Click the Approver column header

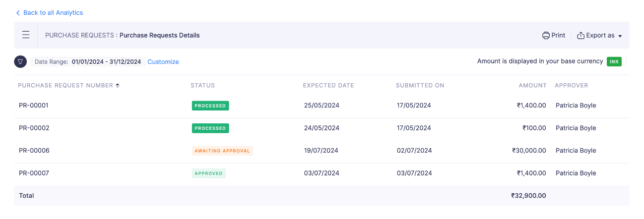click(572, 86)
